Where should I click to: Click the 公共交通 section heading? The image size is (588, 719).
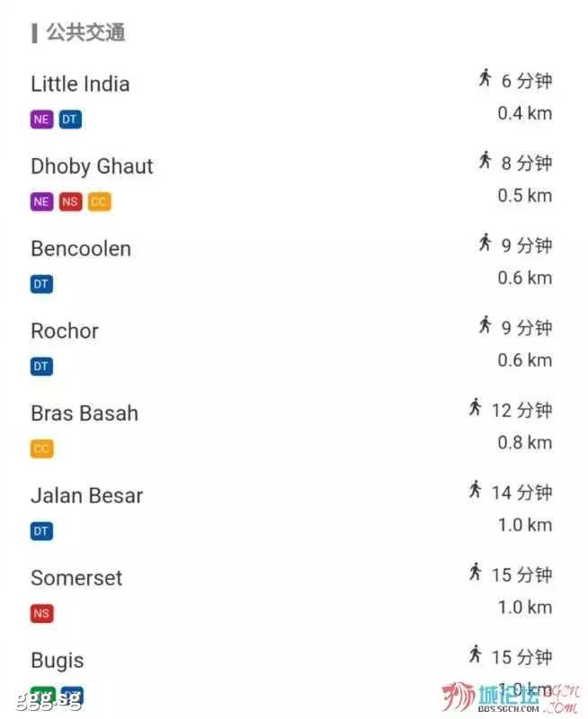[85, 32]
